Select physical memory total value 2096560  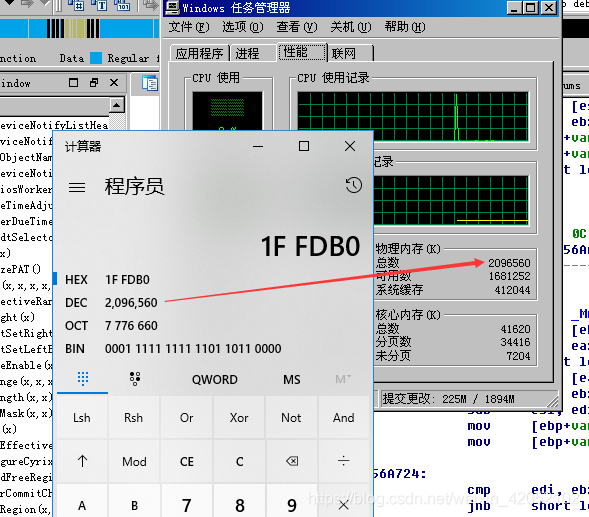coord(509,263)
